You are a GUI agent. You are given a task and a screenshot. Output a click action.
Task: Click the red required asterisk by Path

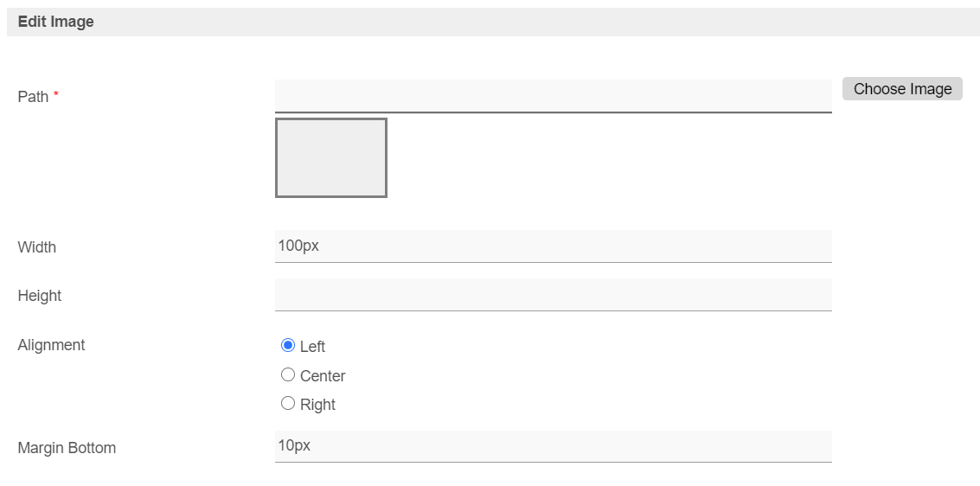[x=56, y=95]
